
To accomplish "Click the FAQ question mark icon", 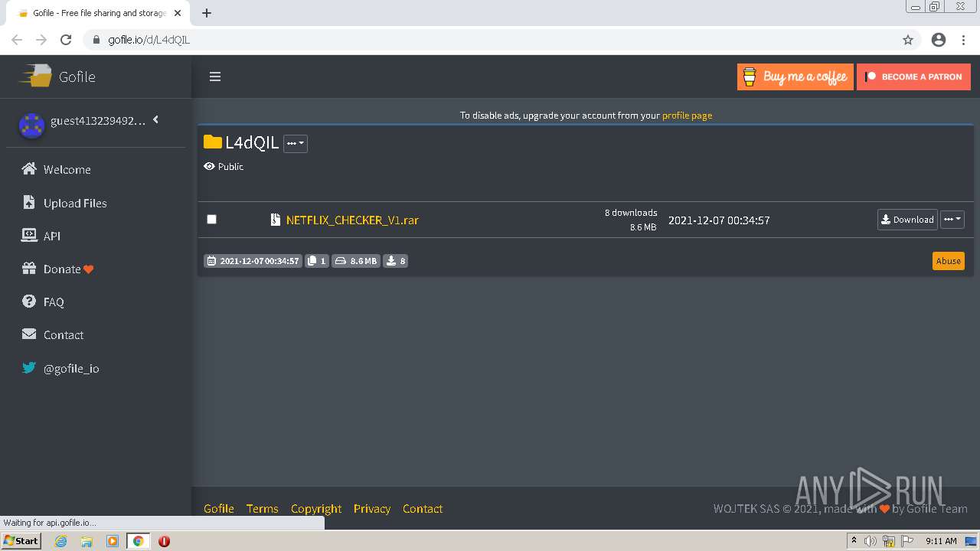I will [x=29, y=302].
